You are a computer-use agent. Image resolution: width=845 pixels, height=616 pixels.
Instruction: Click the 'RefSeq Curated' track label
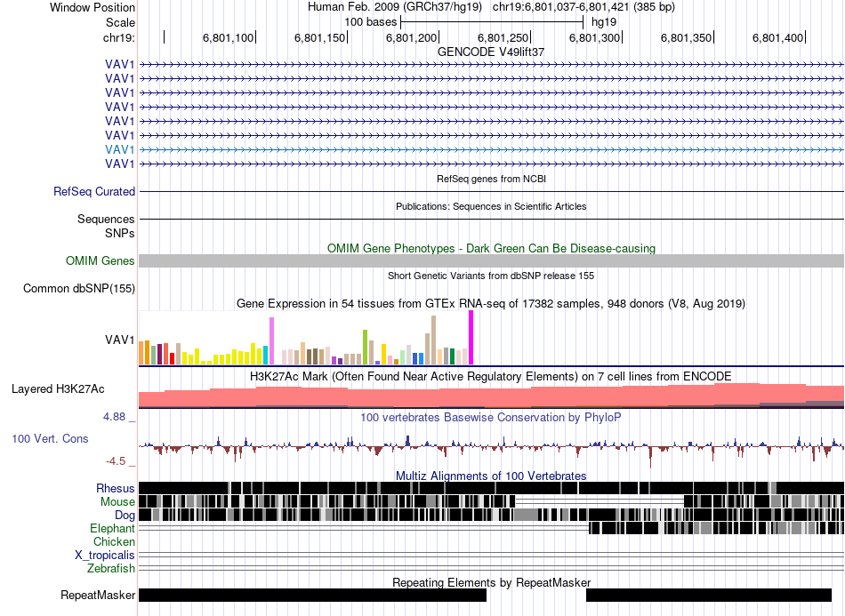[x=94, y=192]
